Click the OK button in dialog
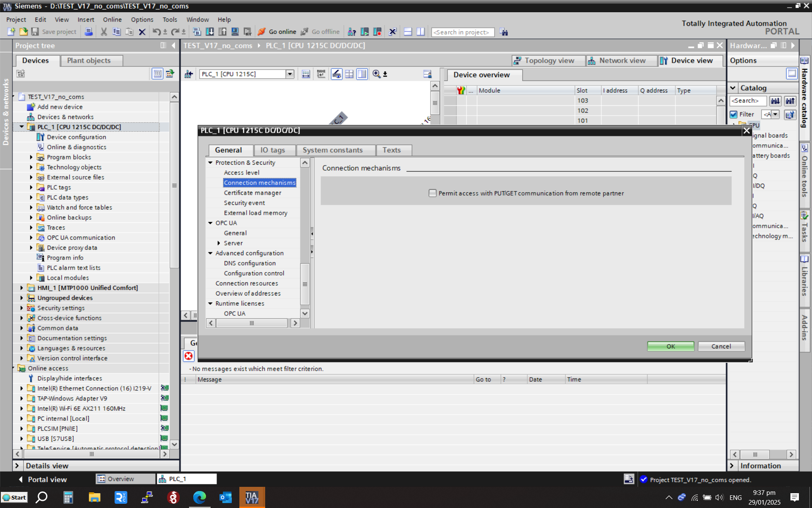This screenshot has width=812, height=508. coord(670,346)
